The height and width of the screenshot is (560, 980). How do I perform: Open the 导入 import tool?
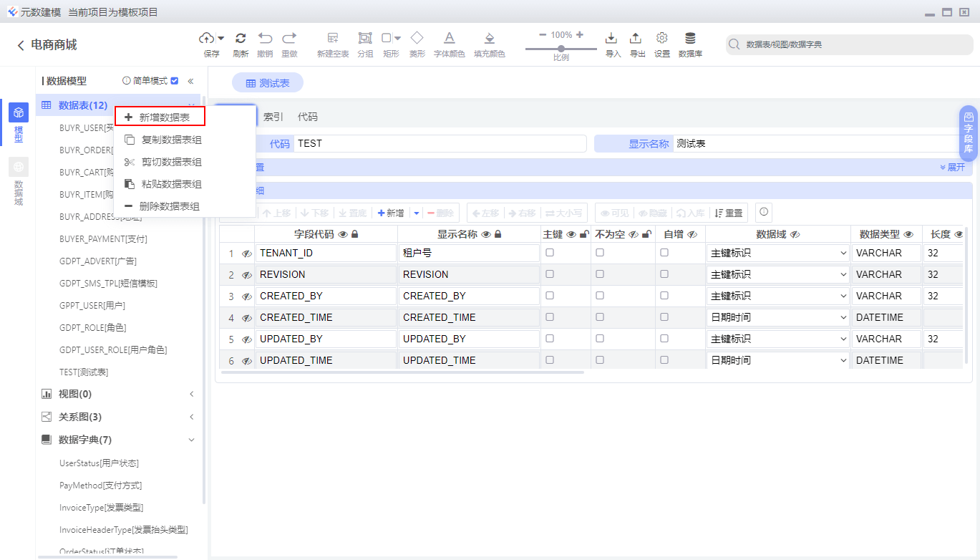click(x=611, y=38)
